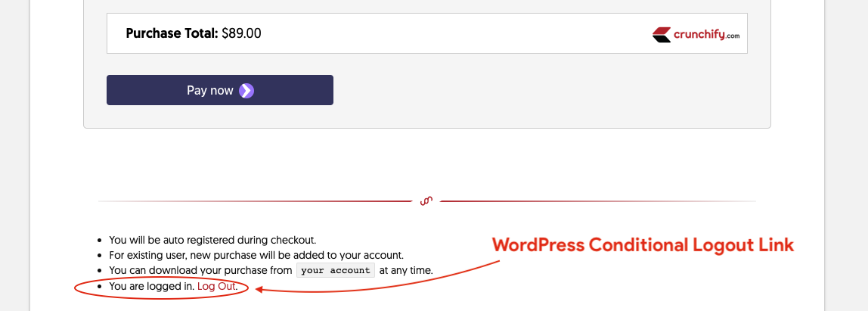This screenshot has width=868, height=311.
Task: Open the crunchify.com logo
Action: pos(696,35)
